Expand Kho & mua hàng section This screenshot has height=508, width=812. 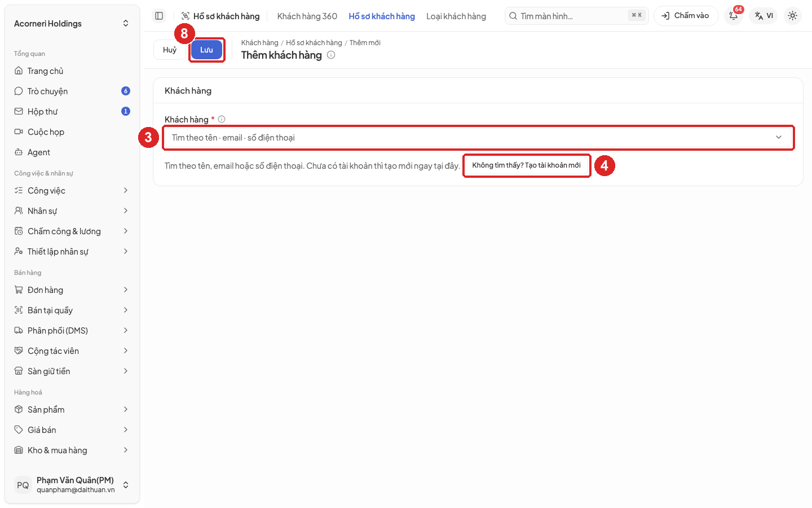[x=72, y=450]
